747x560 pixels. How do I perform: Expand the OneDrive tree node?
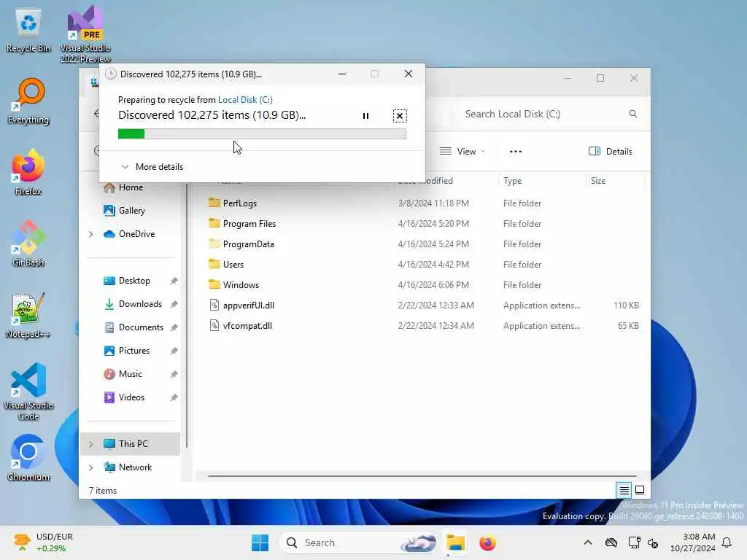tap(91, 234)
